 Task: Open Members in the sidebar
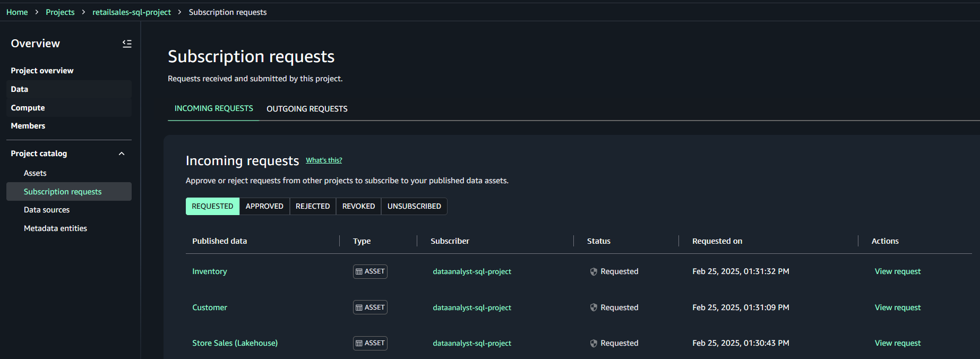point(28,126)
